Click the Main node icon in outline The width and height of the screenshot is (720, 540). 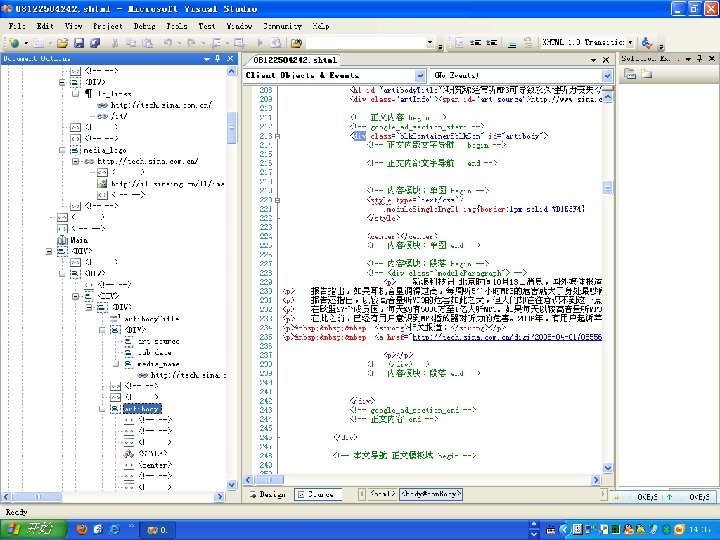pos(62,240)
